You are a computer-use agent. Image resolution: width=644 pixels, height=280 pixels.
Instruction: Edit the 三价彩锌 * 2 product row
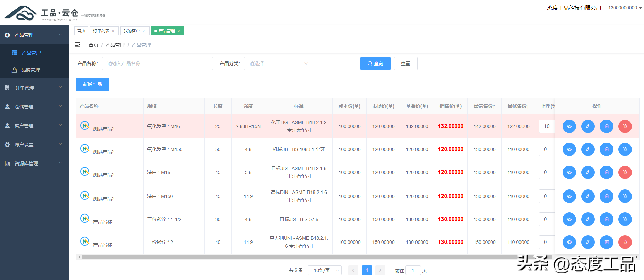click(588, 242)
